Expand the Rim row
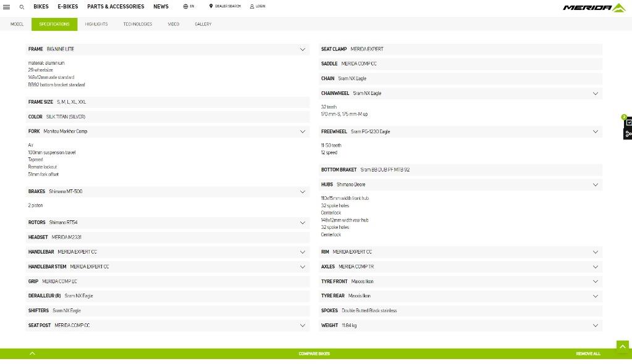Image resolution: width=632 pixels, height=364 pixels. point(461,252)
